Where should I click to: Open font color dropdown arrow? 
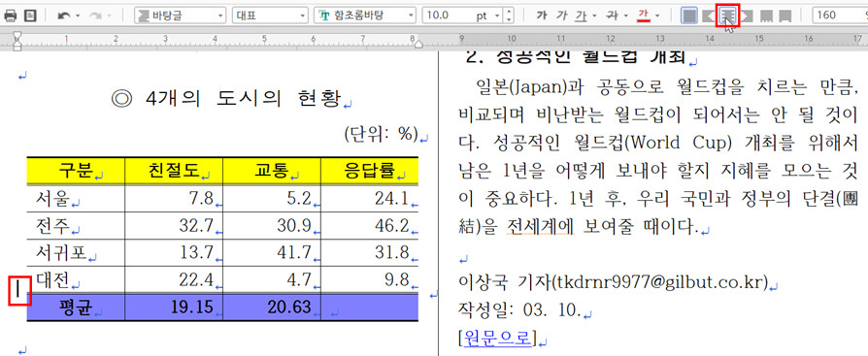pos(657,16)
